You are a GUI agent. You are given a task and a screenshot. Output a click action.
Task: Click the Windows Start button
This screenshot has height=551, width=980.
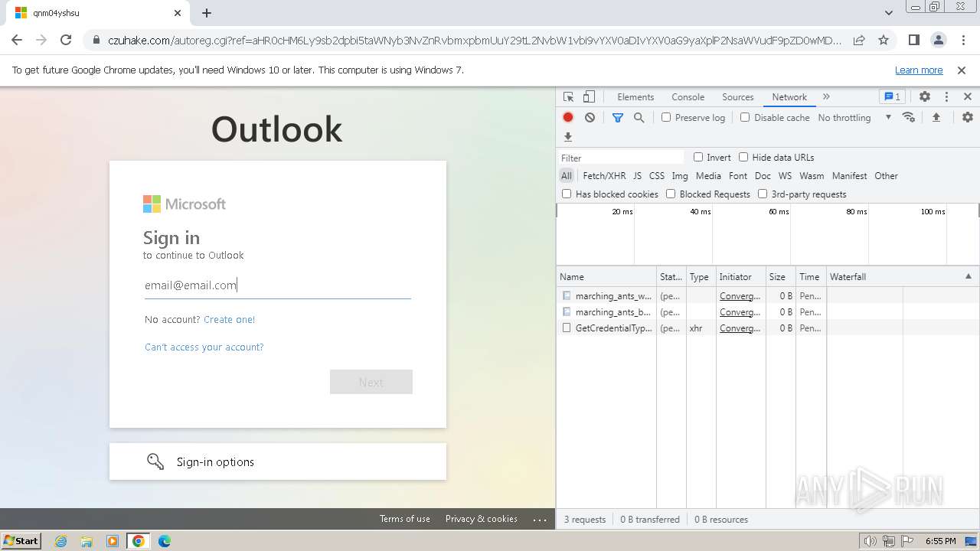click(x=21, y=541)
